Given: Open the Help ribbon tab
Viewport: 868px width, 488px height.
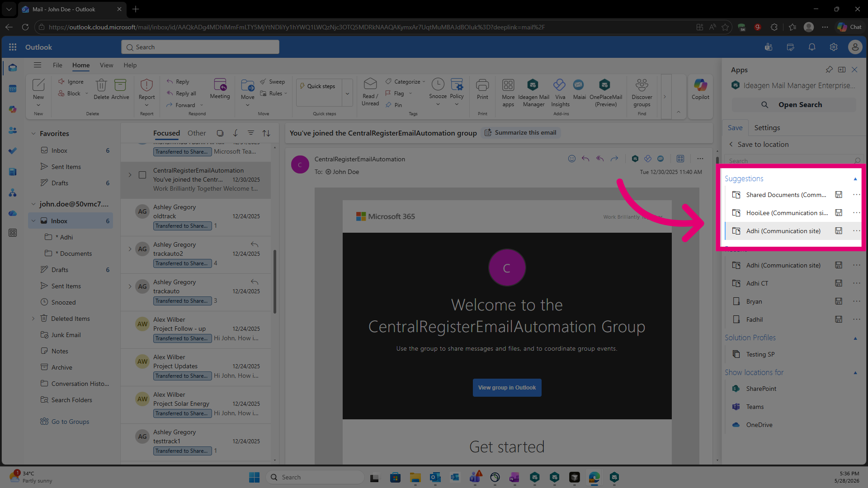Looking at the screenshot, I should click(130, 65).
